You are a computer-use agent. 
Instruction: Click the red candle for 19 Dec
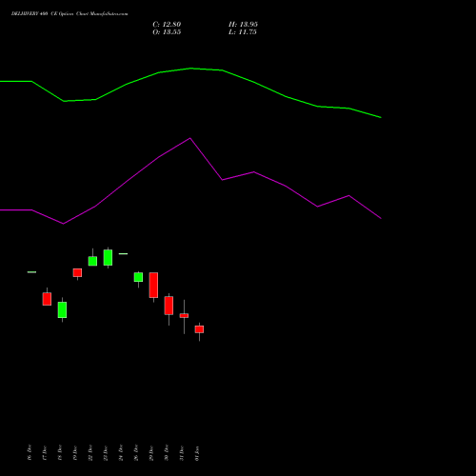point(77,272)
